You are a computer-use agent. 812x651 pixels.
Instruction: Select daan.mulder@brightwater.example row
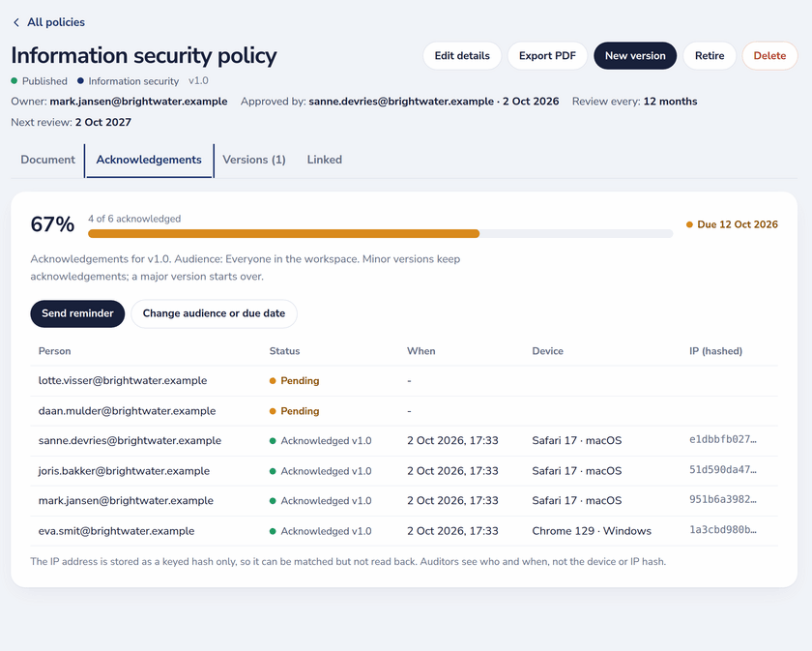(404, 411)
